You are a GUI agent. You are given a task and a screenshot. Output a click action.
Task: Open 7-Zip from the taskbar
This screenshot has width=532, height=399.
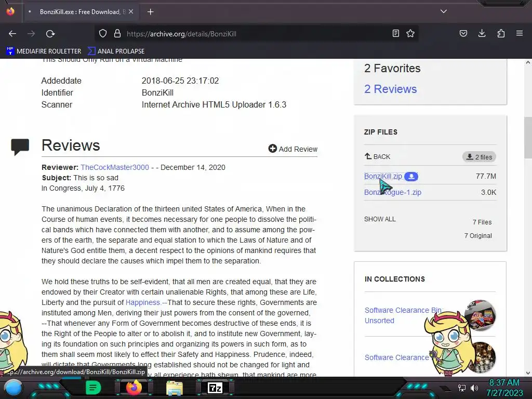click(215, 388)
